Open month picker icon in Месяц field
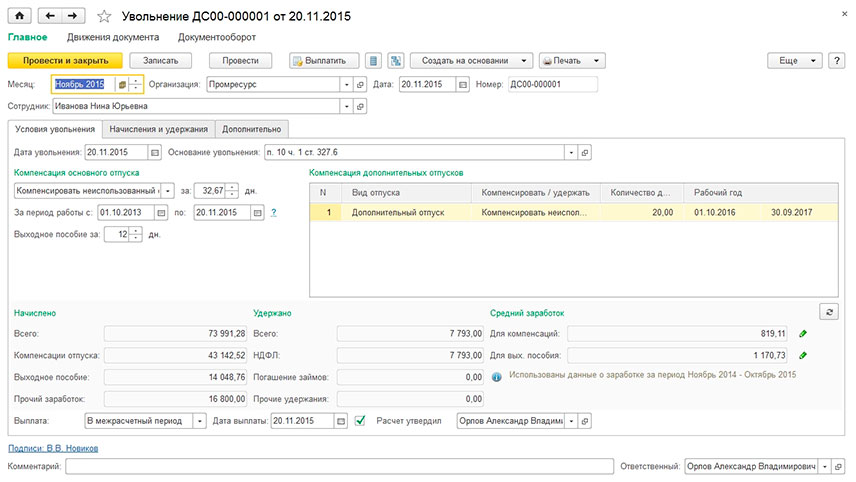 coord(122,85)
